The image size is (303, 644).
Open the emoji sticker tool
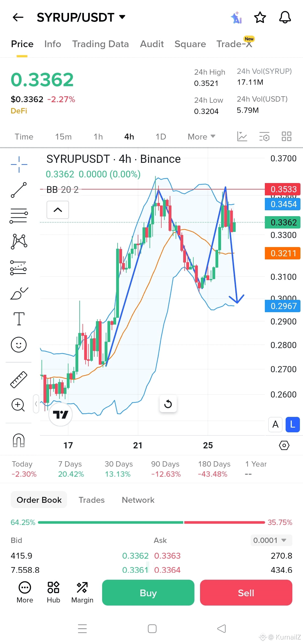click(19, 345)
